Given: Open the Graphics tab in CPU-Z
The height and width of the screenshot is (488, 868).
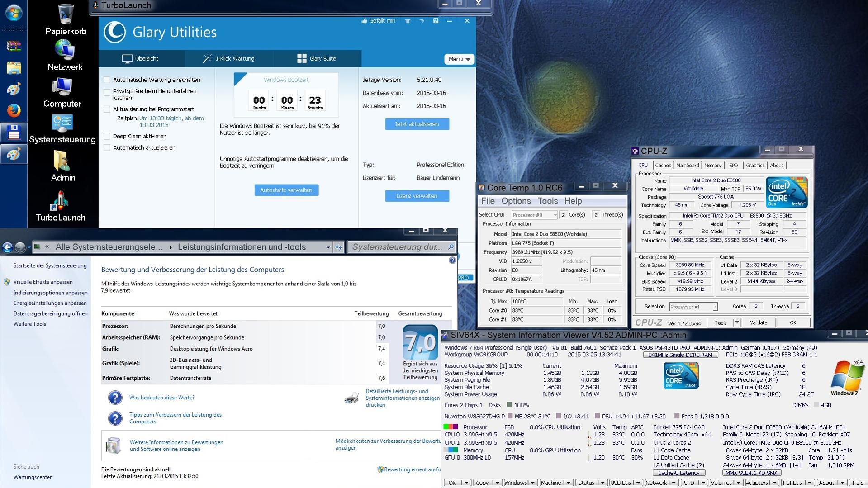Looking at the screenshot, I should point(755,166).
